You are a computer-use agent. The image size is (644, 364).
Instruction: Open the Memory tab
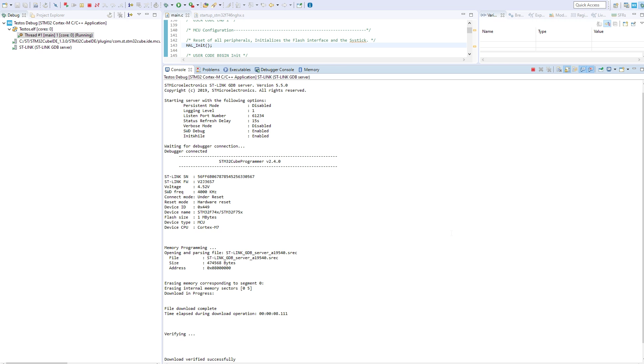(309, 70)
